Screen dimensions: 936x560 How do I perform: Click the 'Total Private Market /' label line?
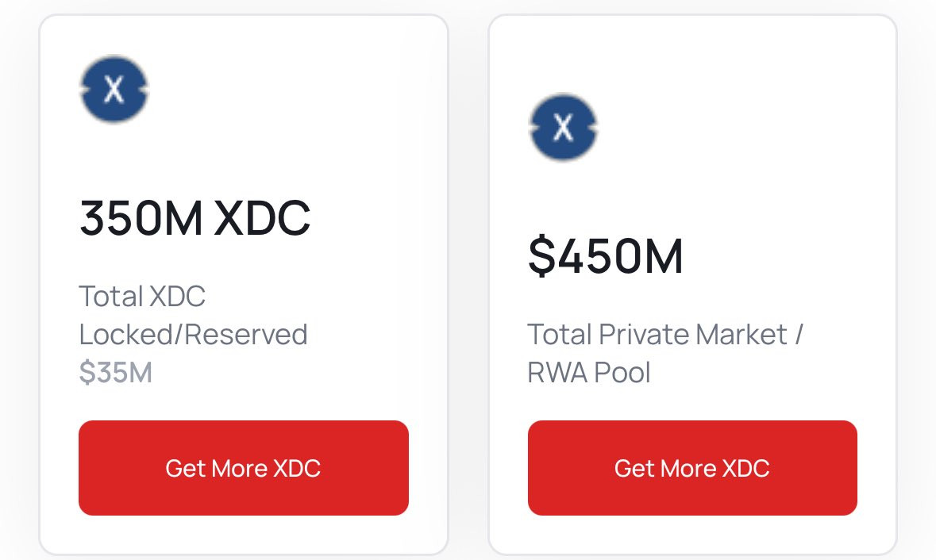[x=664, y=334]
